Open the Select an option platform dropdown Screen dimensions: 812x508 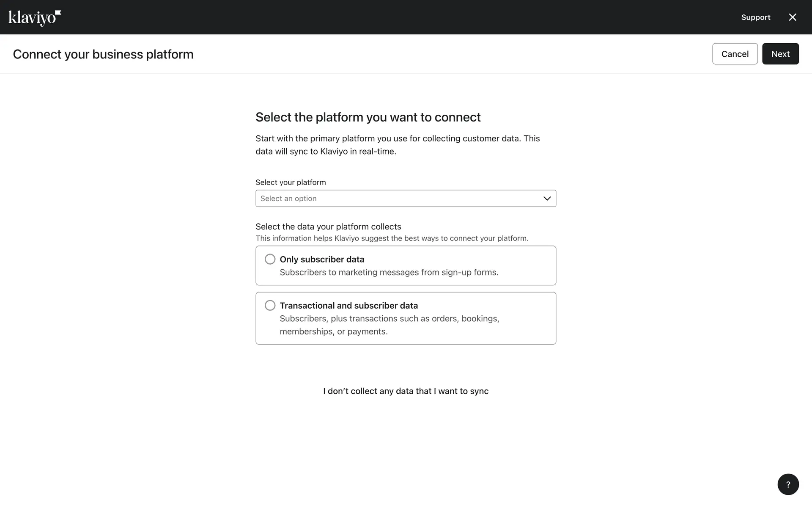(398, 199)
